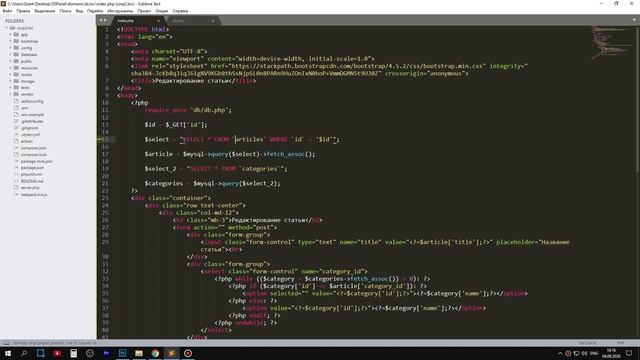This screenshot has height=360, width=640.
Task: Open the webpack.mix.js file
Action: (33, 194)
